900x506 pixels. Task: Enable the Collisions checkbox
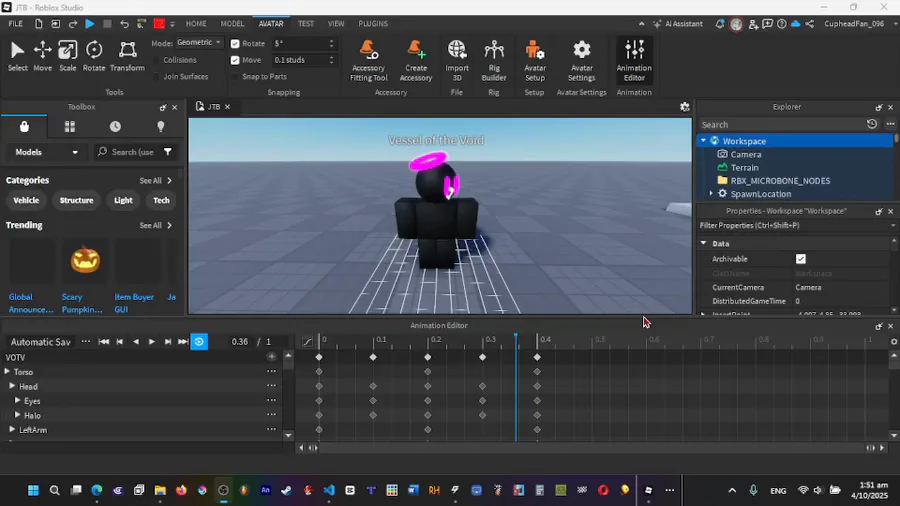pyautogui.click(x=156, y=60)
